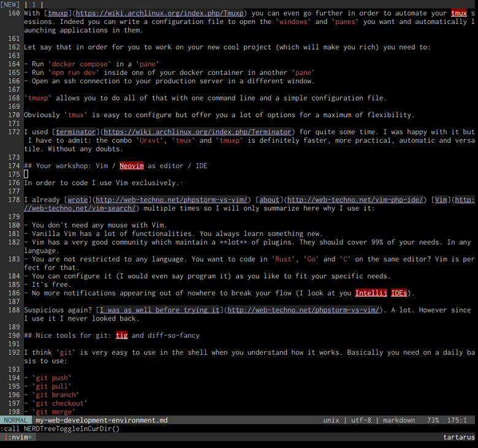Select tab number 1 in tabline
The image size is (478, 448).
tap(34, 4)
